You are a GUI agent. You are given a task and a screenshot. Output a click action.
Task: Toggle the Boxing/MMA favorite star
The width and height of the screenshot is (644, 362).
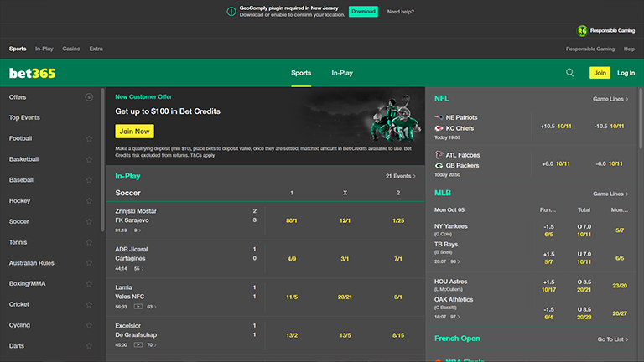click(89, 283)
